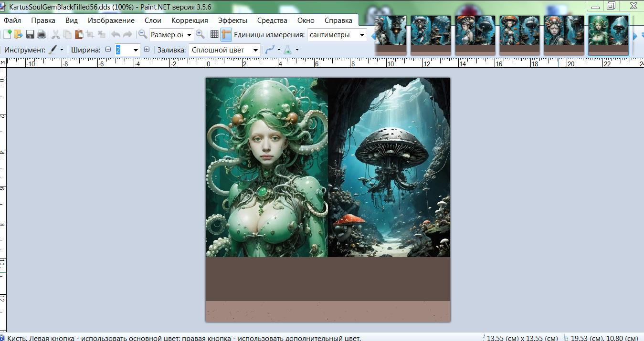Image resolution: width=644 pixels, height=341 pixels.
Task: Toggle the pixel grid display
Action: pos(214,34)
